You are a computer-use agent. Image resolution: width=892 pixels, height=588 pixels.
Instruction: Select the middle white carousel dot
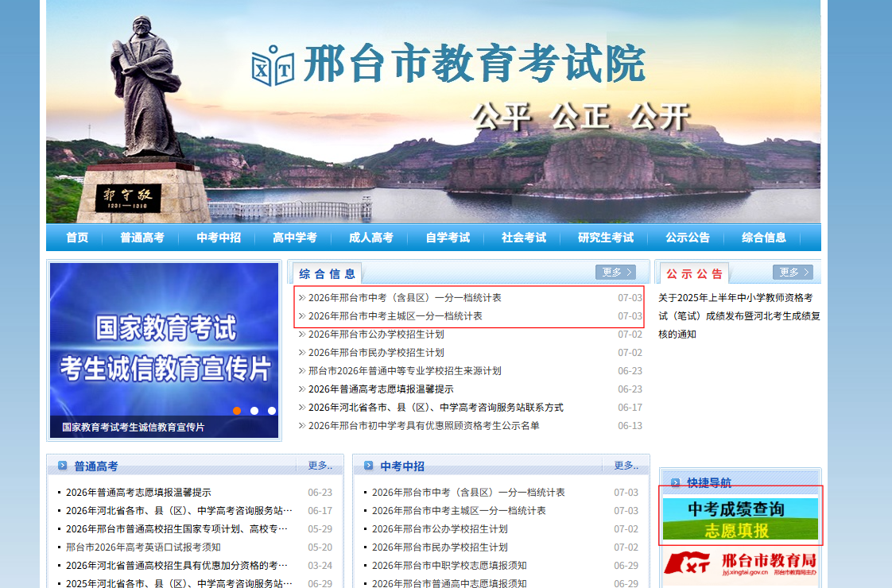(254, 411)
